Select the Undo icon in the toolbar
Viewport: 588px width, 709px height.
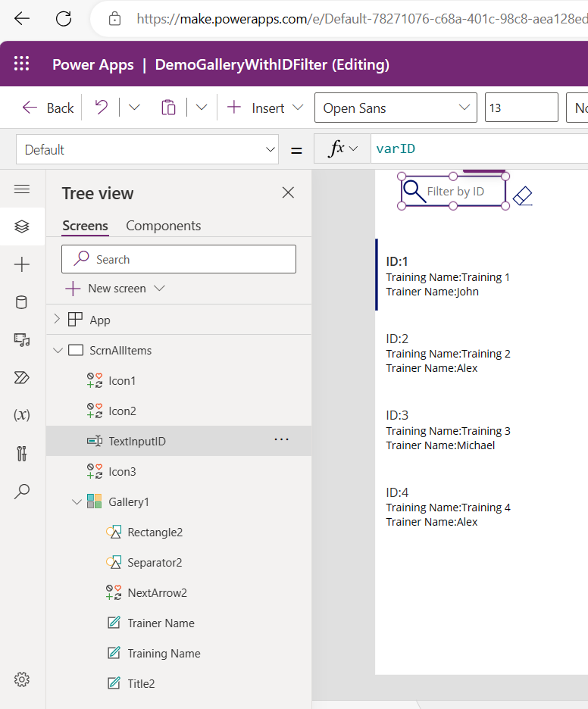coord(101,107)
